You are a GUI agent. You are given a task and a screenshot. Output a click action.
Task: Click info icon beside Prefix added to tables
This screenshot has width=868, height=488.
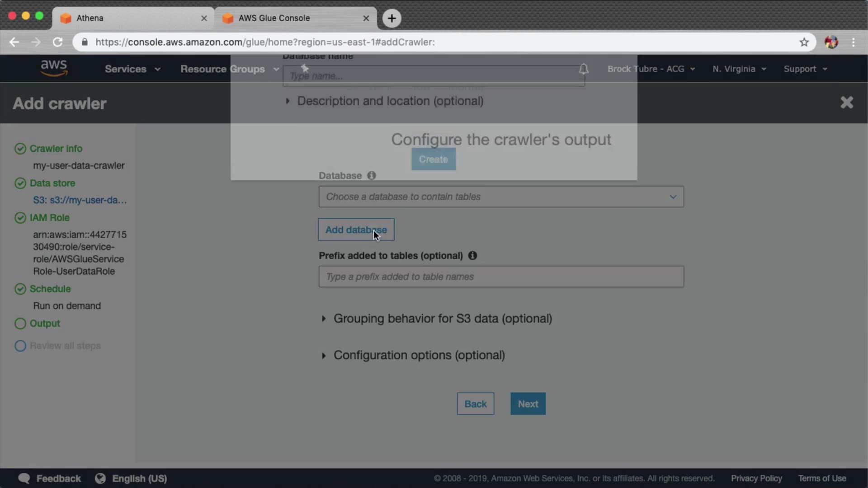tap(472, 256)
